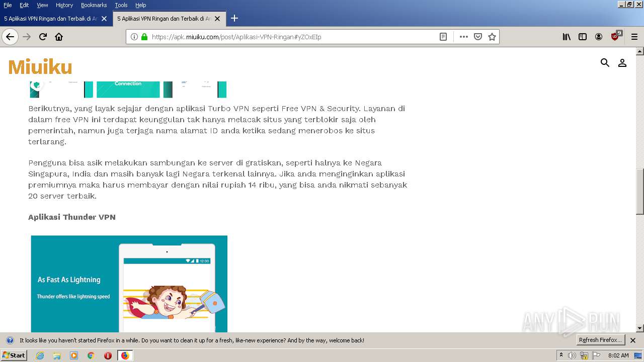Viewport: 644px width, 362px height.
Task: Click the notification bar info icon
Action: 10,340
